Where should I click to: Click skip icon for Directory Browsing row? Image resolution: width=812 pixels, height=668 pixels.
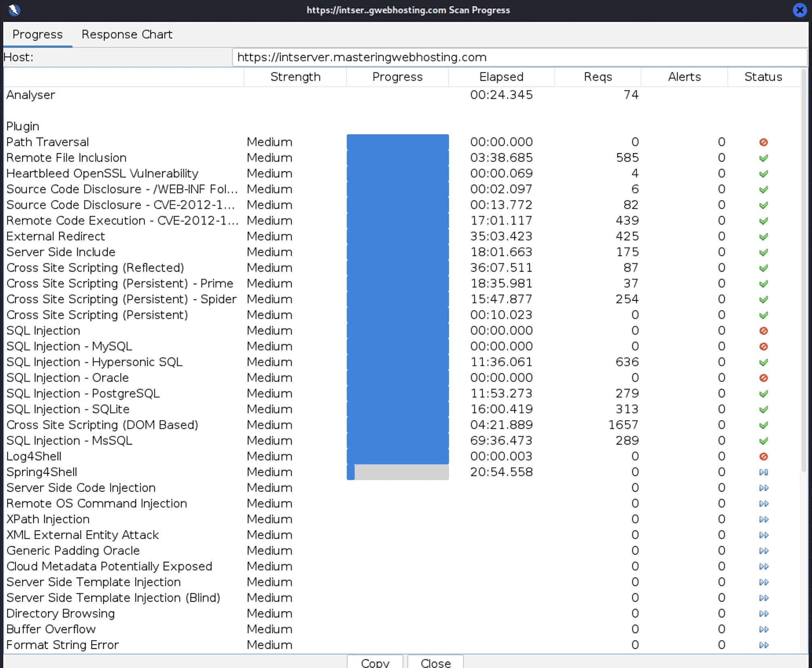tap(763, 613)
